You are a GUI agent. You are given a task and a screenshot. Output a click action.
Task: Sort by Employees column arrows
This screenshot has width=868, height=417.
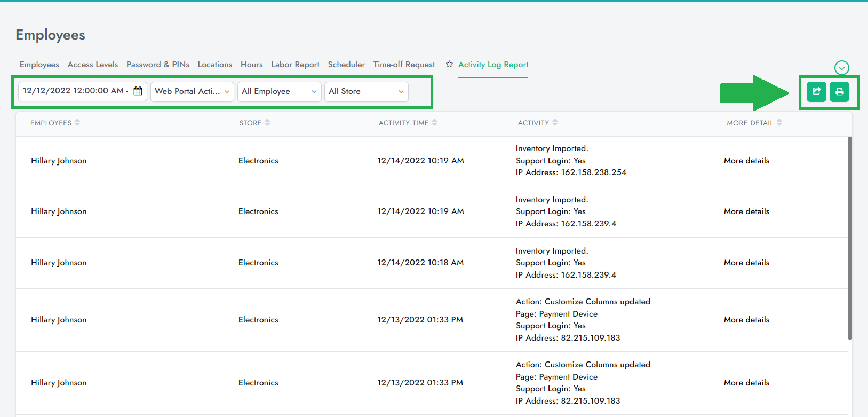(77, 123)
